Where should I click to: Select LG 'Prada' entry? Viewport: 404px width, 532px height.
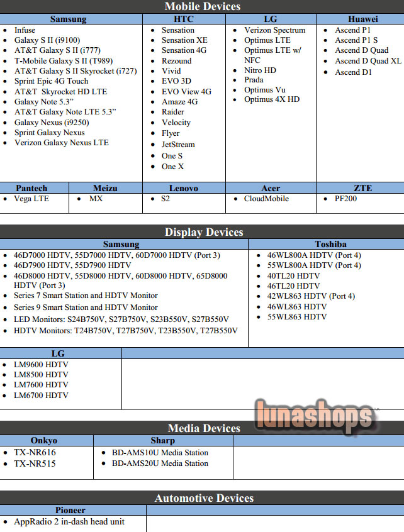[254, 80]
